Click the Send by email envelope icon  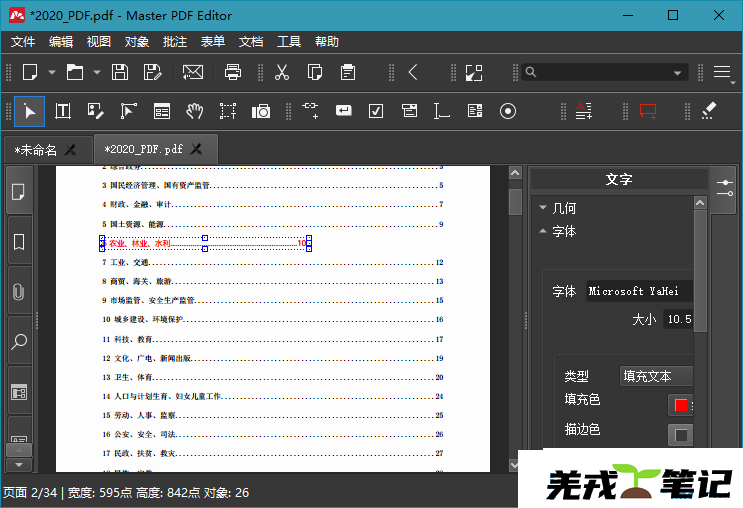193,72
